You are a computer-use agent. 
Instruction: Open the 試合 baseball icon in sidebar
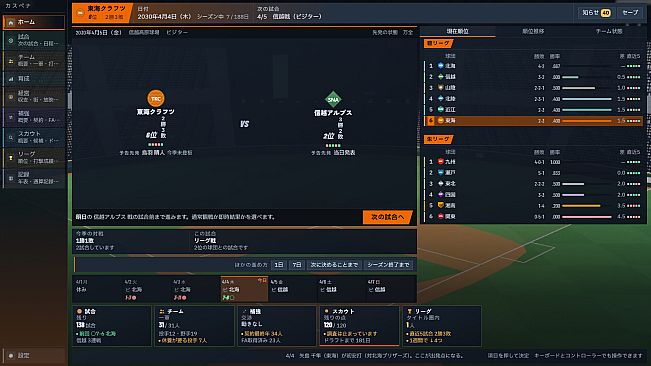[x=11, y=40]
